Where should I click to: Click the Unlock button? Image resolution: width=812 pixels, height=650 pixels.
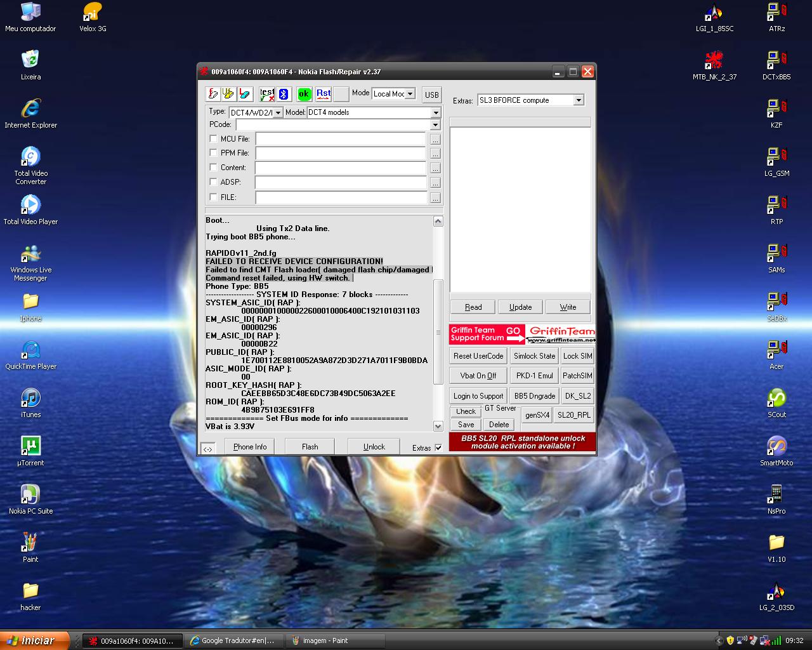pyautogui.click(x=374, y=446)
